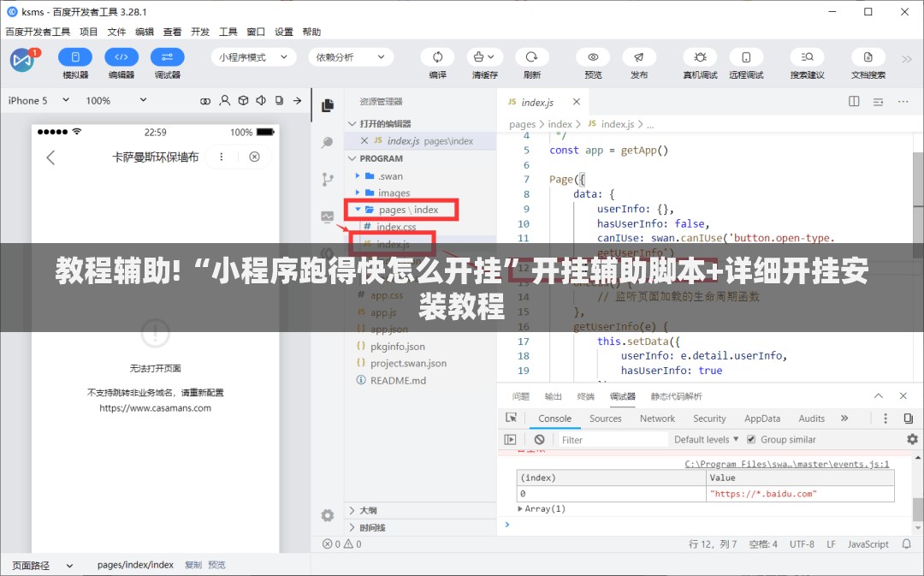Open the Default levels dropdown
The image size is (924, 576).
[706, 440]
